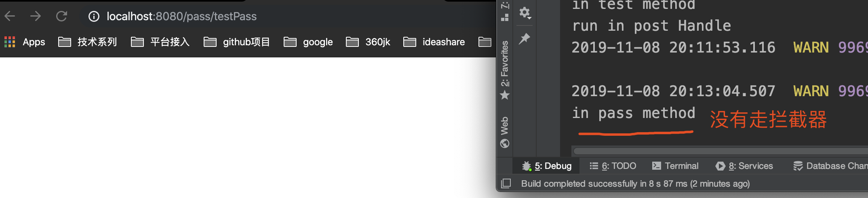Open the 技术系列 bookmark folder
Viewport: 868px width, 198px height.
tap(88, 42)
